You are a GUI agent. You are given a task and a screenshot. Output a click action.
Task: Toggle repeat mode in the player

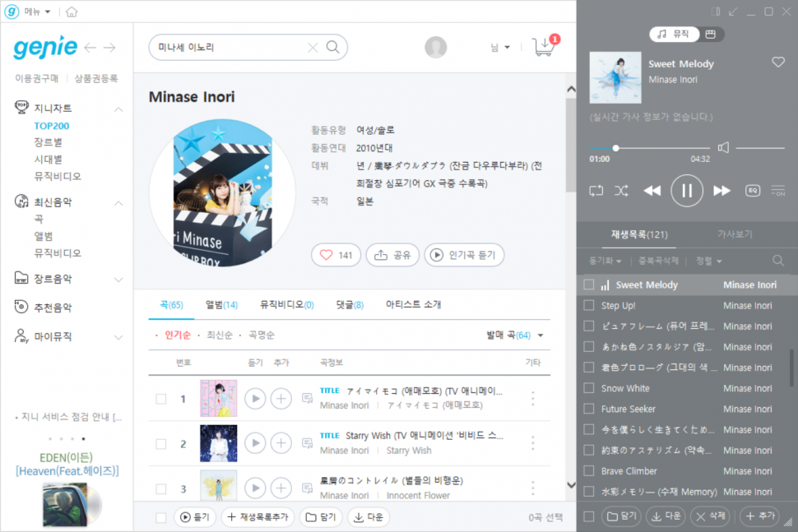click(596, 191)
